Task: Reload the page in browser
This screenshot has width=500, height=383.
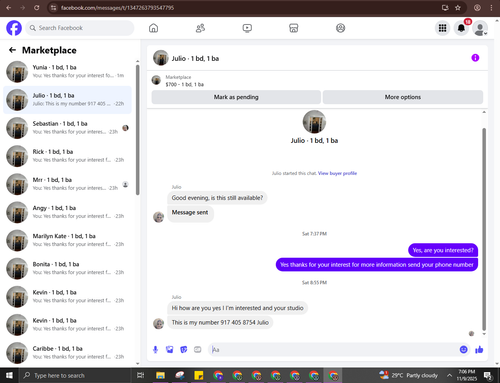Action: 37,8
